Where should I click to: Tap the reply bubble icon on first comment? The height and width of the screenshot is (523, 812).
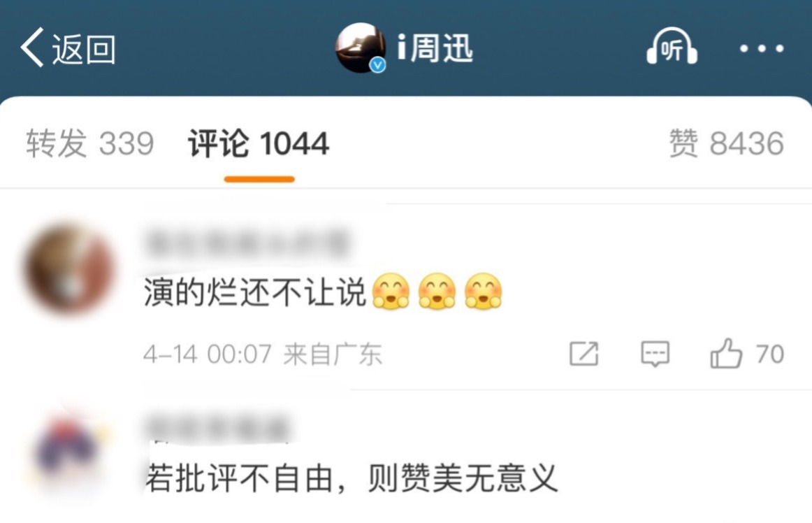coord(655,354)
